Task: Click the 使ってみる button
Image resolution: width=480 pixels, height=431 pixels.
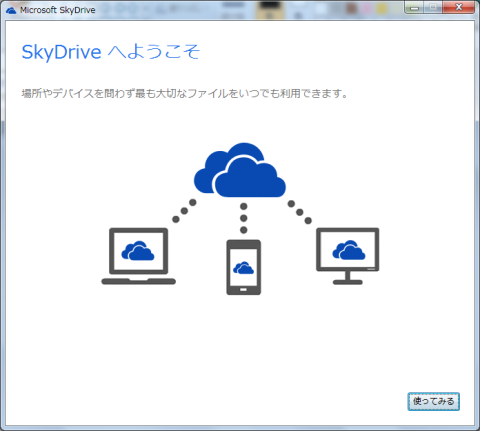Action: pos(433,401)
